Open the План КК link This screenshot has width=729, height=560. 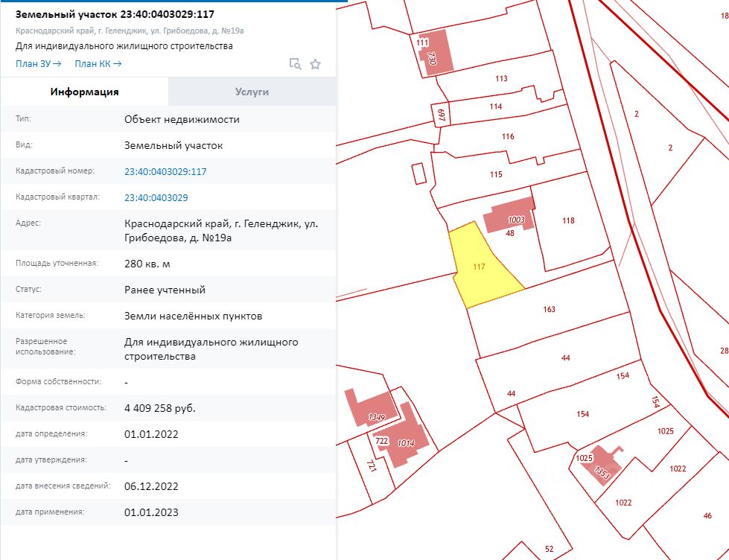(98, 64)
